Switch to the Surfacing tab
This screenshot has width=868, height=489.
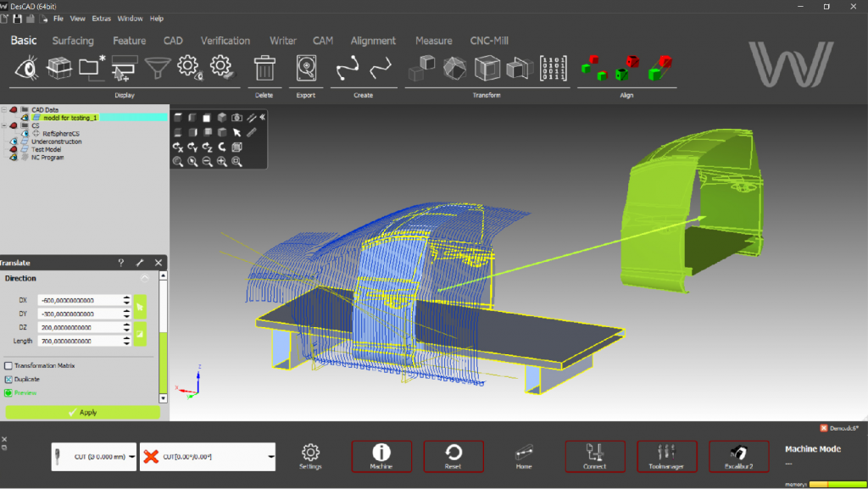click(x=73, y=41)
